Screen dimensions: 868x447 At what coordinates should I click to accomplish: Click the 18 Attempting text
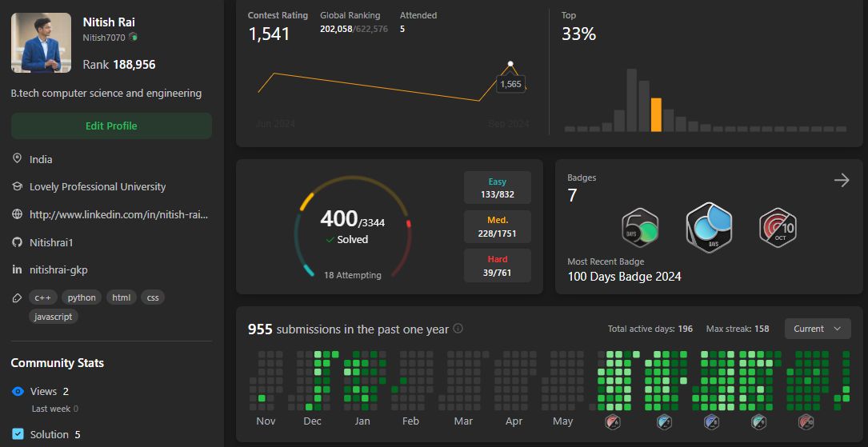pos(353,275)
